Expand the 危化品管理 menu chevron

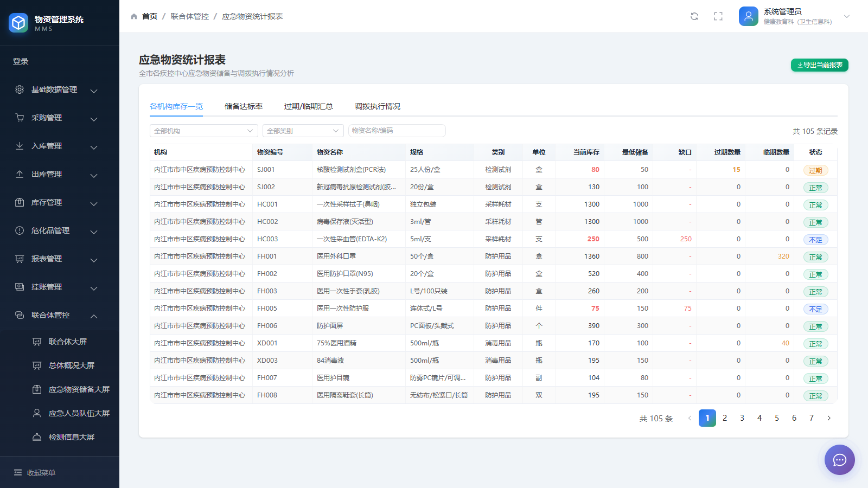(94, 232)
